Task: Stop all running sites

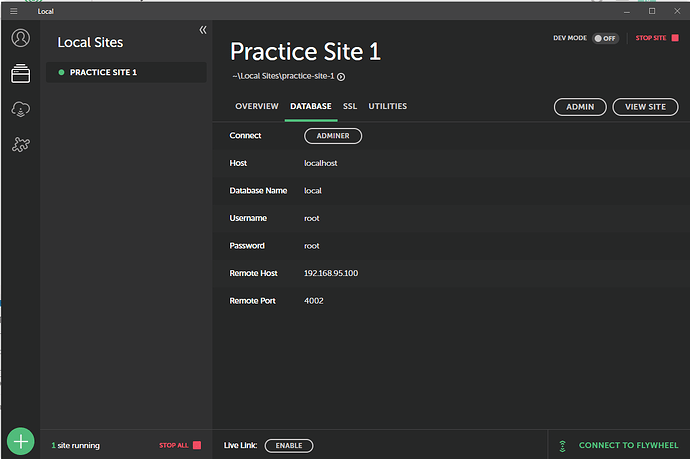Action: (180, 445)
